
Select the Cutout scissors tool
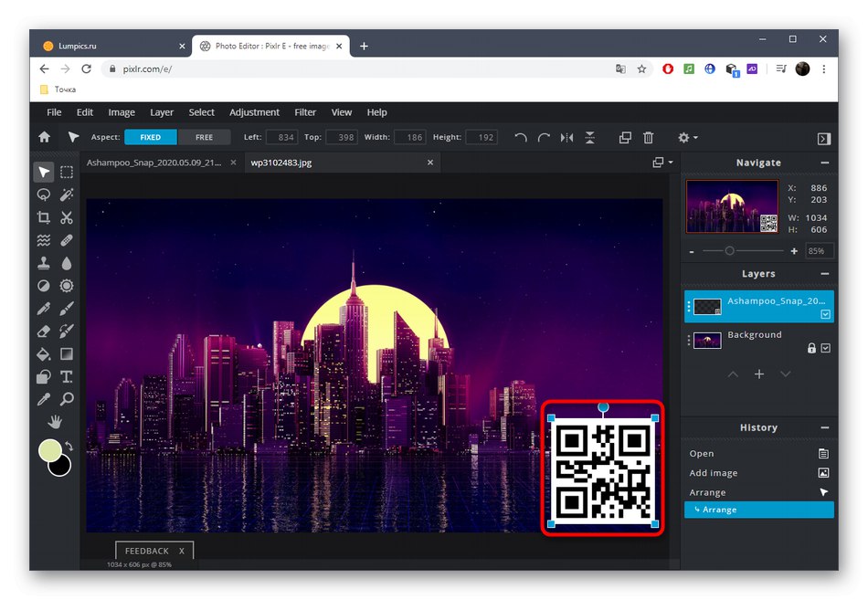67,217
